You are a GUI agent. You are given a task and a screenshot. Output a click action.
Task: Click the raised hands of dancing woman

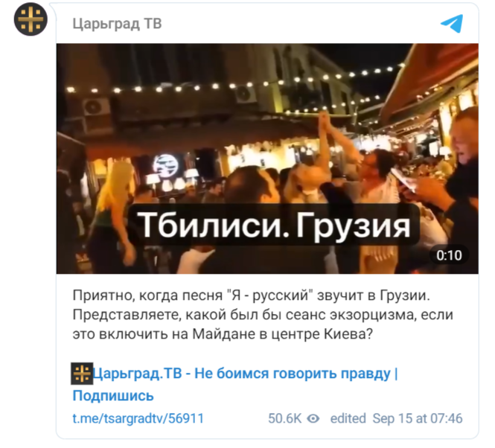point(324,123)
